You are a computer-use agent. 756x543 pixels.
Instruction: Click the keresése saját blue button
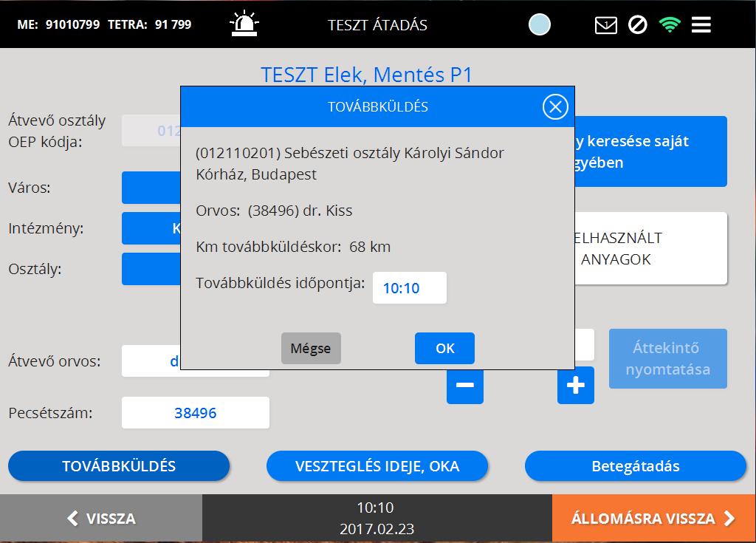(651, 151)
